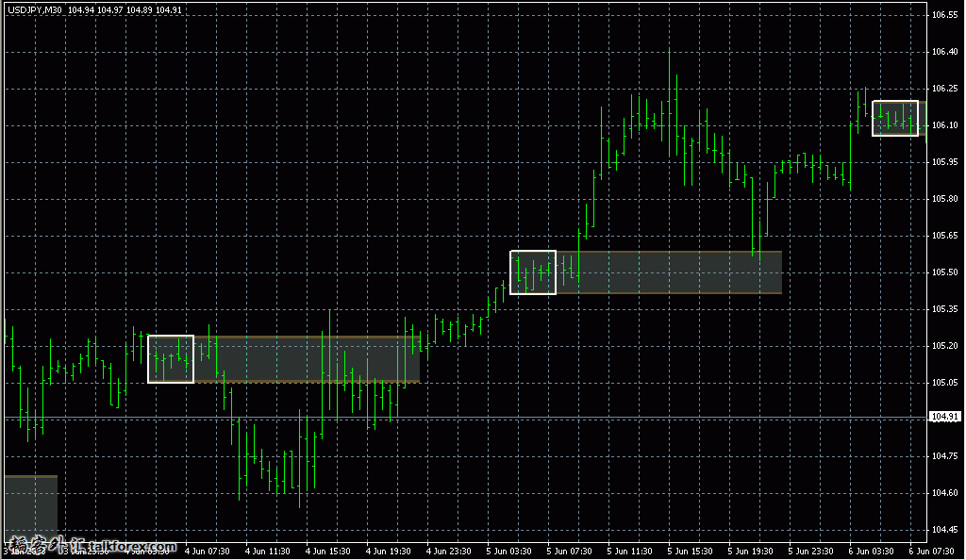The width and height of the screenshot is (966, 560).
Task: Select the 106.25 price axis label
Action: tap(944, 89)
